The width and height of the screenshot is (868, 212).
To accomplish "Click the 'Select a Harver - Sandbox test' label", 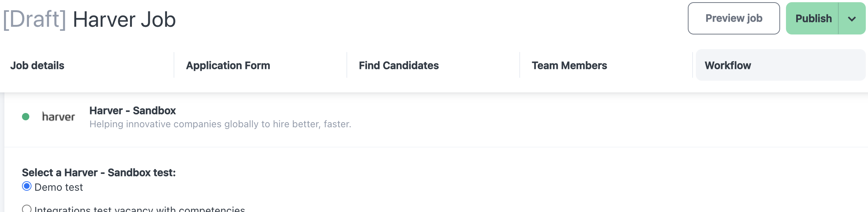I will (x=99, y=172).
